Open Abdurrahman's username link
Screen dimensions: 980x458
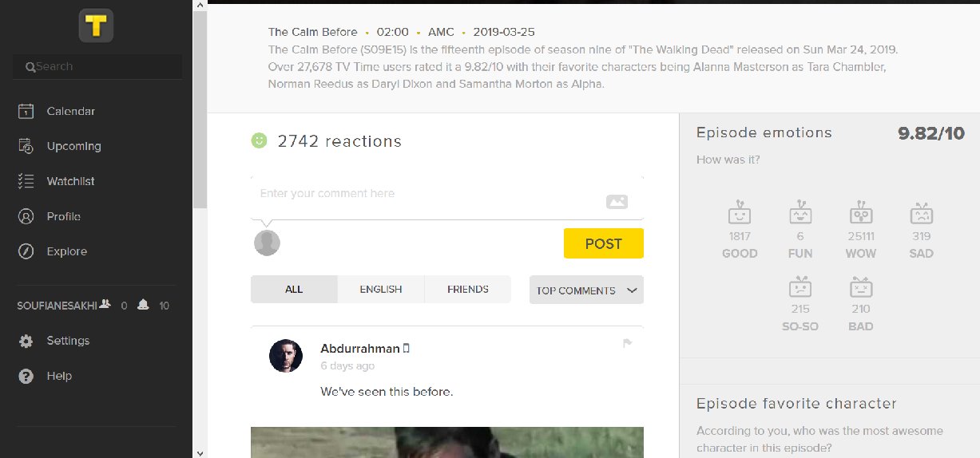point(360,349)
